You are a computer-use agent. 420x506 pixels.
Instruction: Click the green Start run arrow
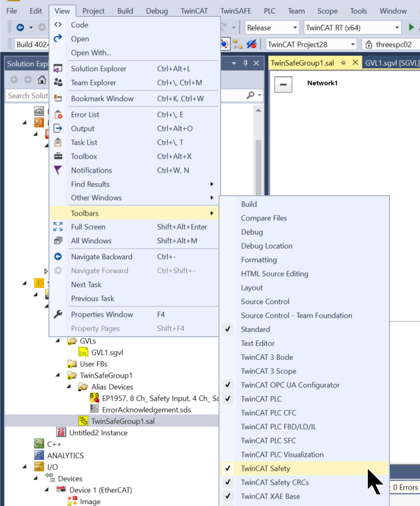click(x=411, y=28)
